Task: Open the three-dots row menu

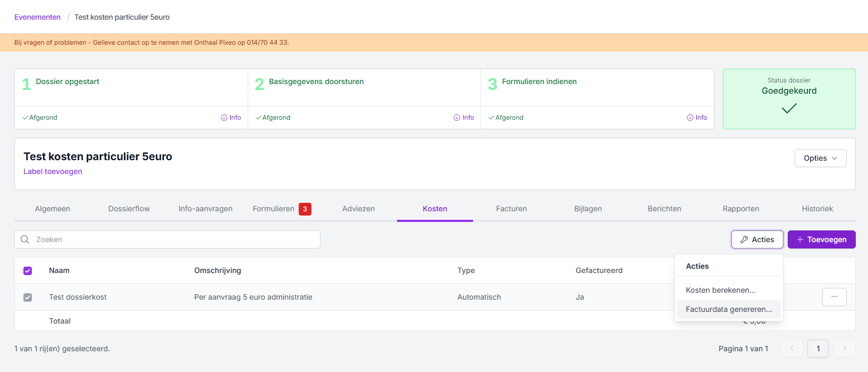Action: click(x=834, y=297)
